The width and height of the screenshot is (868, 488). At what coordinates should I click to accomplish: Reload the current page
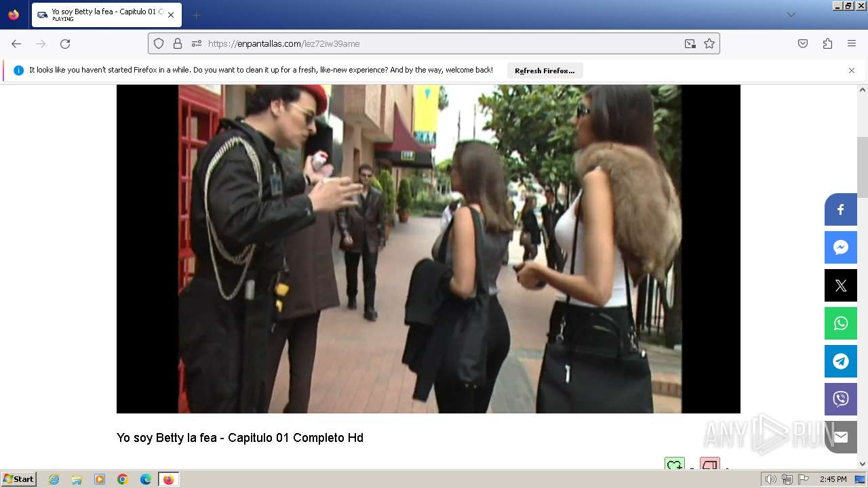(x=65, y=43)
